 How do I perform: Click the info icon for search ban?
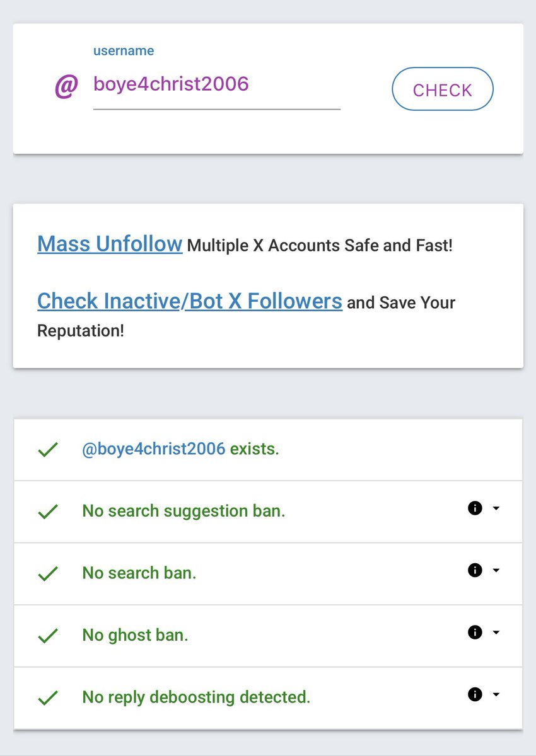[x=475, y=570]
